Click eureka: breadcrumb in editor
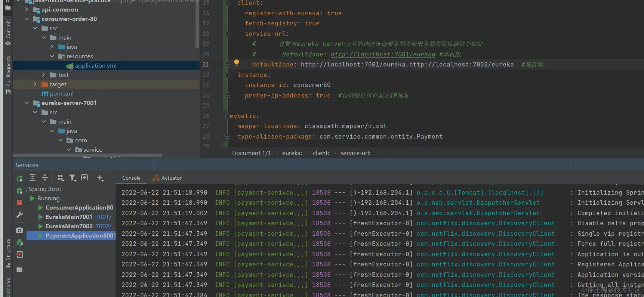 click(292, 153)
